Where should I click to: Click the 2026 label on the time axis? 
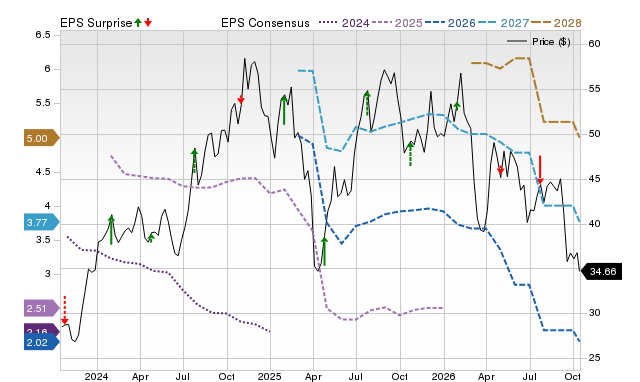(443, 376)
